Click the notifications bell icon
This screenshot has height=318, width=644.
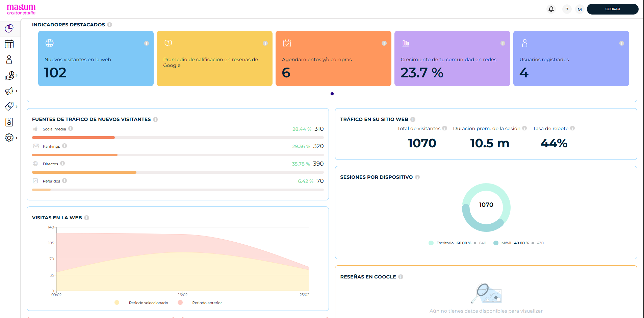tap(551, 9)
